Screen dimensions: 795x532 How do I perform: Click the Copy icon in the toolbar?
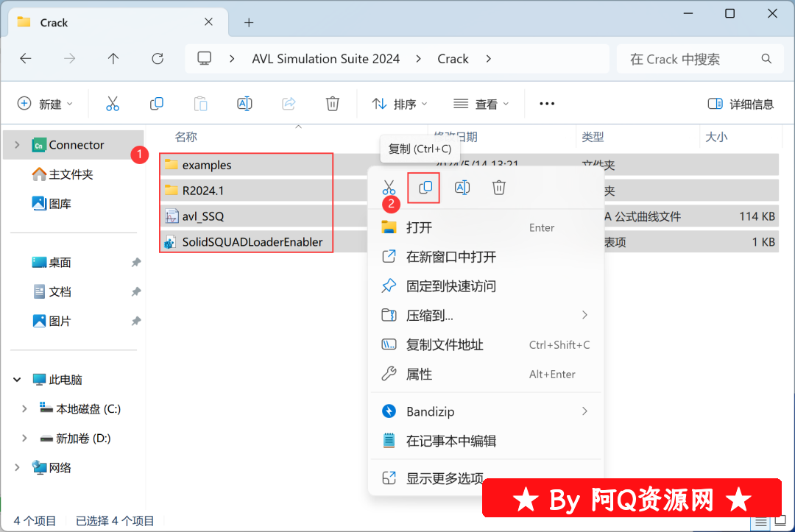tap(157, 104)
